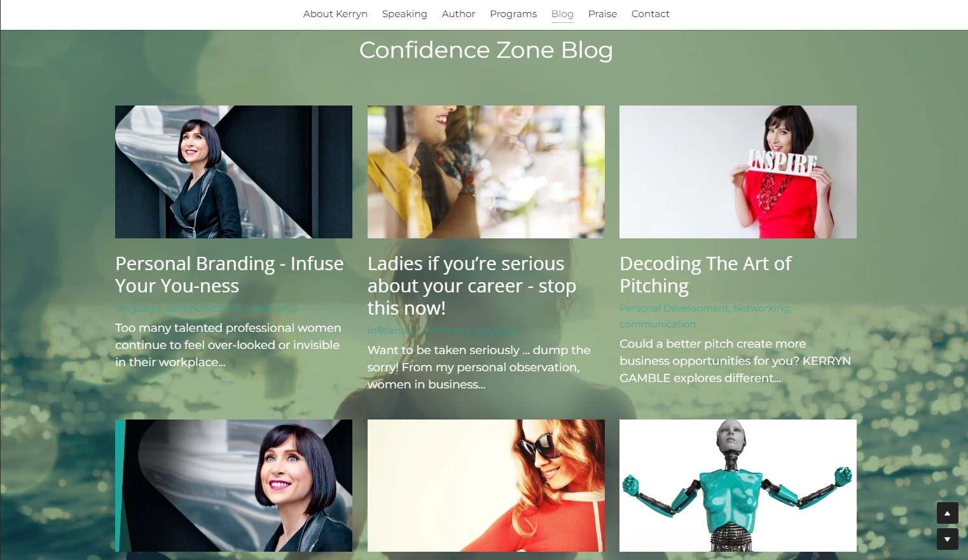Click the scroll-up arrow button
Screen dimensions: 968x560
point(947,513)
